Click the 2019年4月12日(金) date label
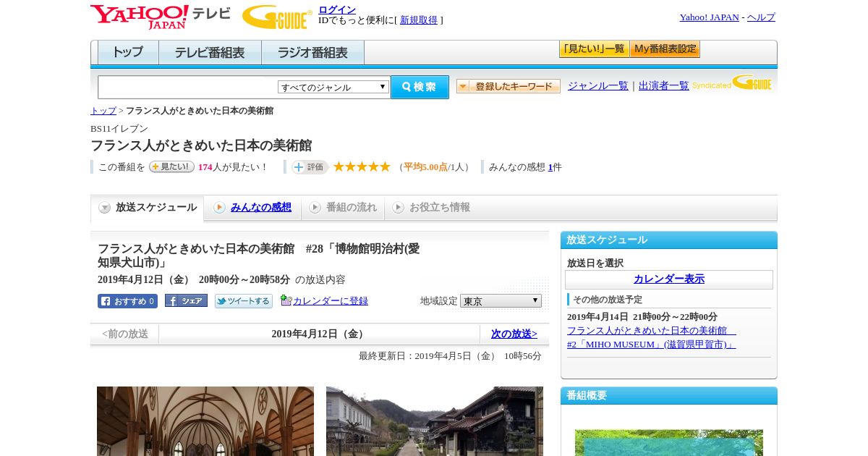Screen dimensions: 868x456 point(319,334)
